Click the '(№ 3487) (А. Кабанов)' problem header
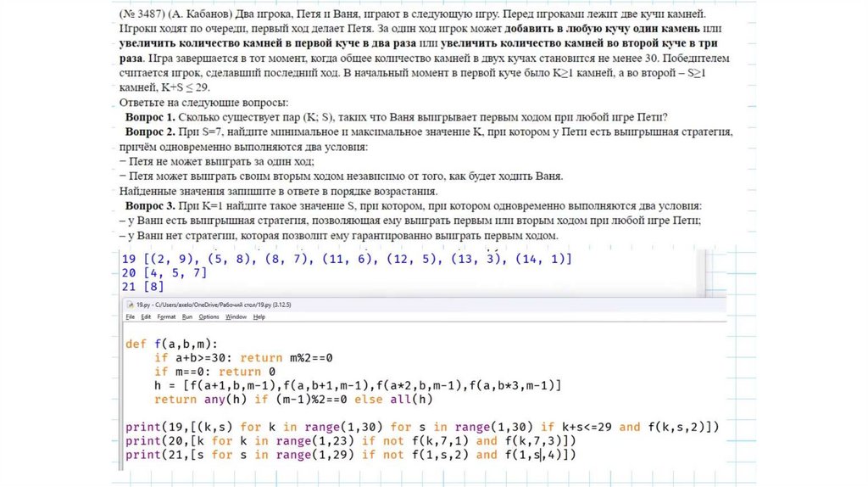 [x=175, y=14]
